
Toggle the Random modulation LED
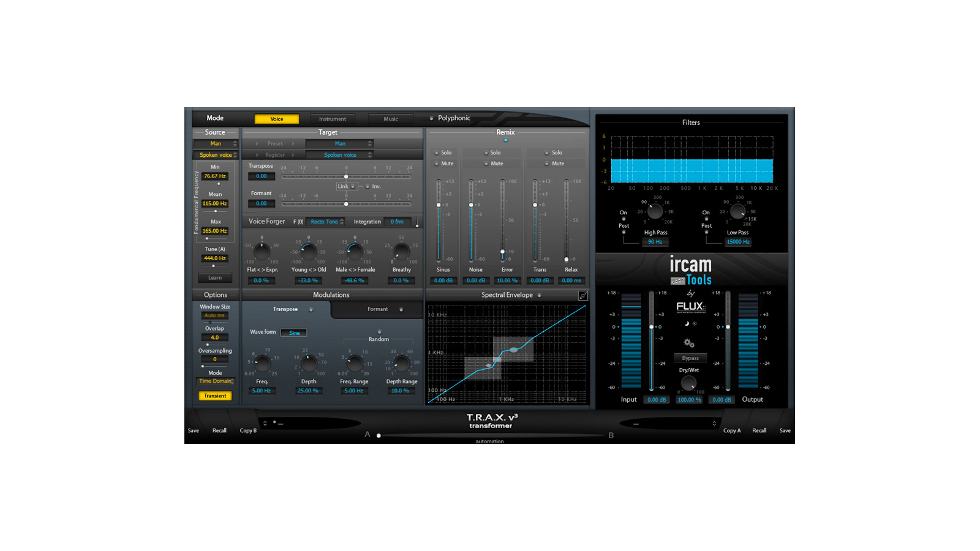coord(379,332)
